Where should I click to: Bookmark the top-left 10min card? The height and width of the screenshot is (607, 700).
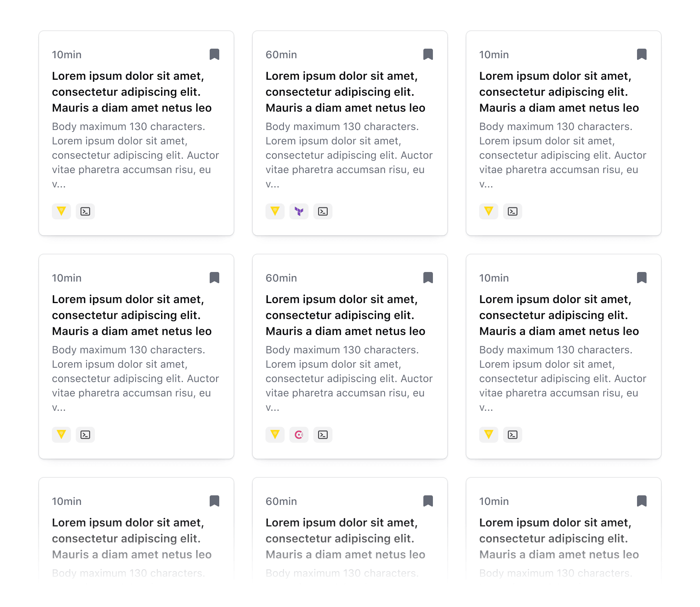(214, 54)
